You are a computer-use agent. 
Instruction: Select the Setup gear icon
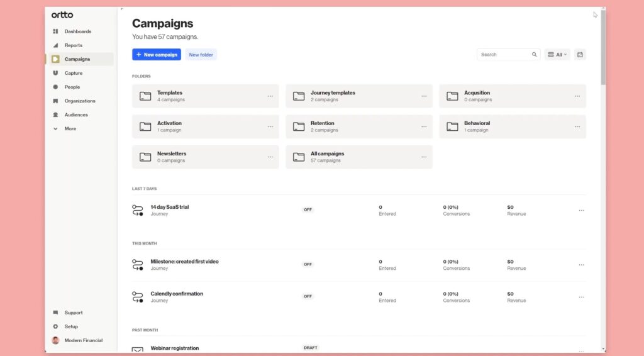pos(55,326)
